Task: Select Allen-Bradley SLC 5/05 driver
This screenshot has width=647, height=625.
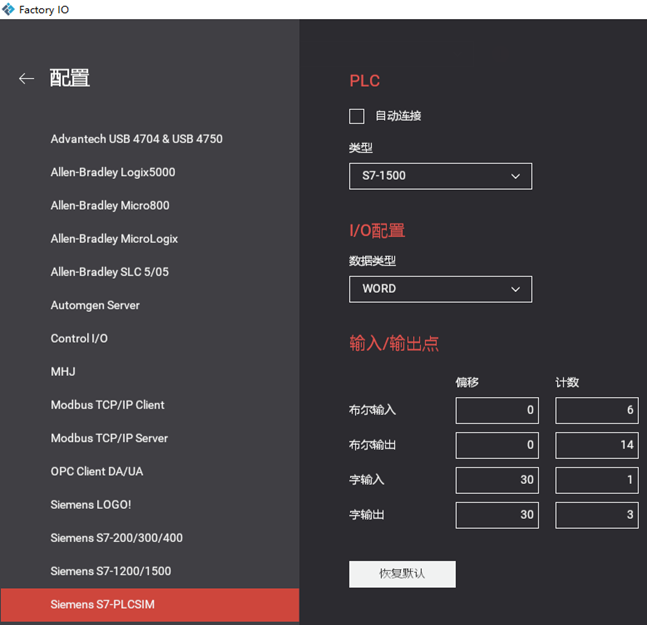Action: click(110, 272)
